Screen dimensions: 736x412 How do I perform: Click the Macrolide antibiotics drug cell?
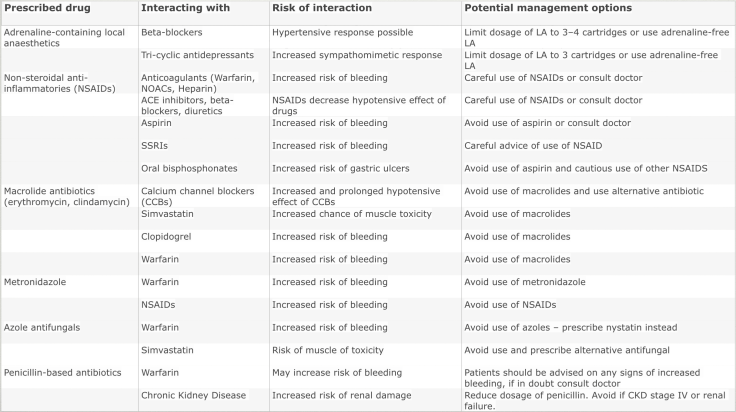(64, 196)
